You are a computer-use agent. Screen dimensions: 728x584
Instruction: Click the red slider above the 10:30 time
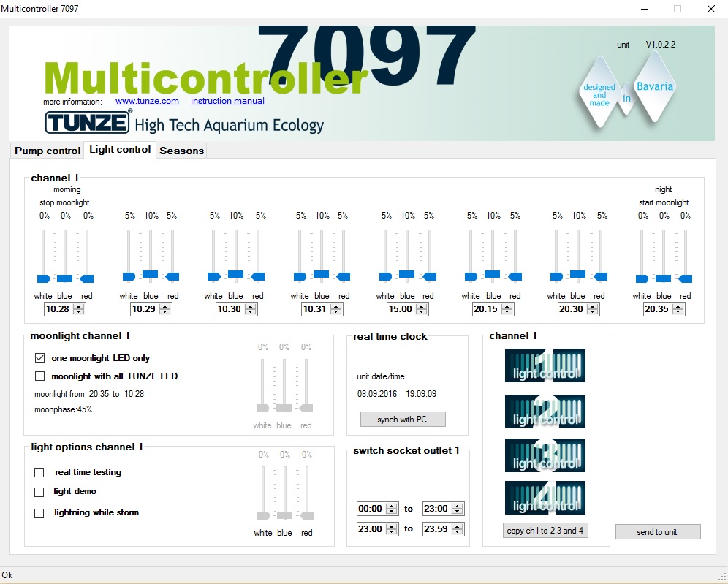pyautogui.click(x=258, y=277)
